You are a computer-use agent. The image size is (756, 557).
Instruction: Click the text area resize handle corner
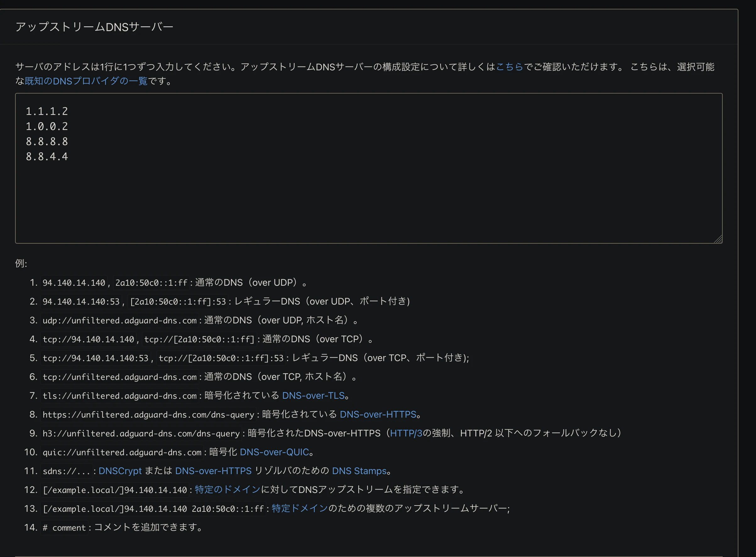point(718,239)
